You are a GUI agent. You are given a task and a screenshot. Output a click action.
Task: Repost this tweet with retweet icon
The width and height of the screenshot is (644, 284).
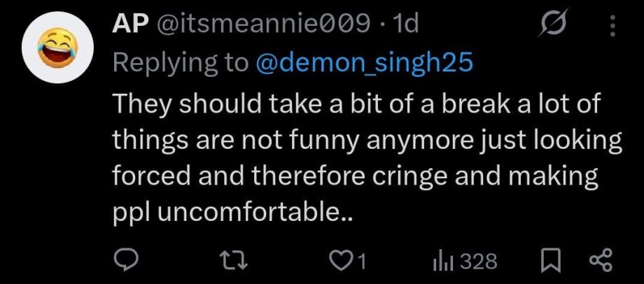click(x=239, y=262)
